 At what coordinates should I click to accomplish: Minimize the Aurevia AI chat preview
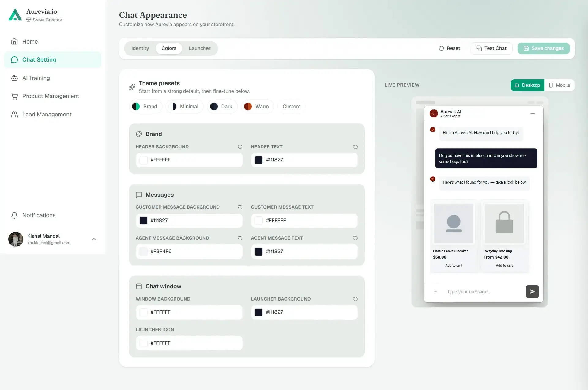[533, 113]
